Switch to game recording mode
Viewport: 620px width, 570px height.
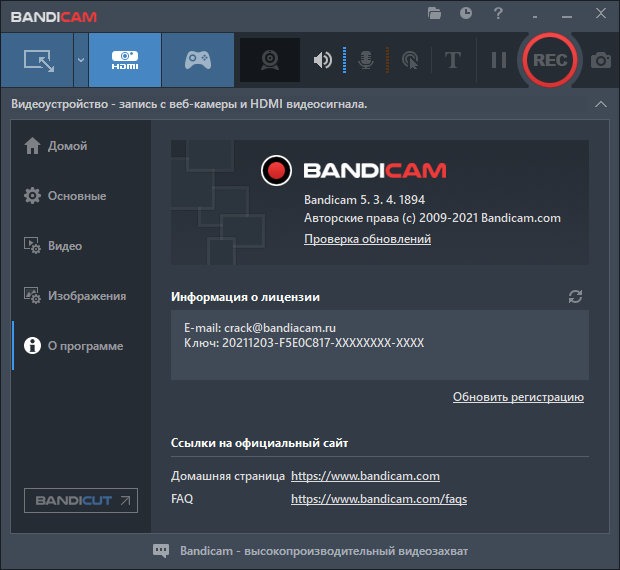point(197,60)
